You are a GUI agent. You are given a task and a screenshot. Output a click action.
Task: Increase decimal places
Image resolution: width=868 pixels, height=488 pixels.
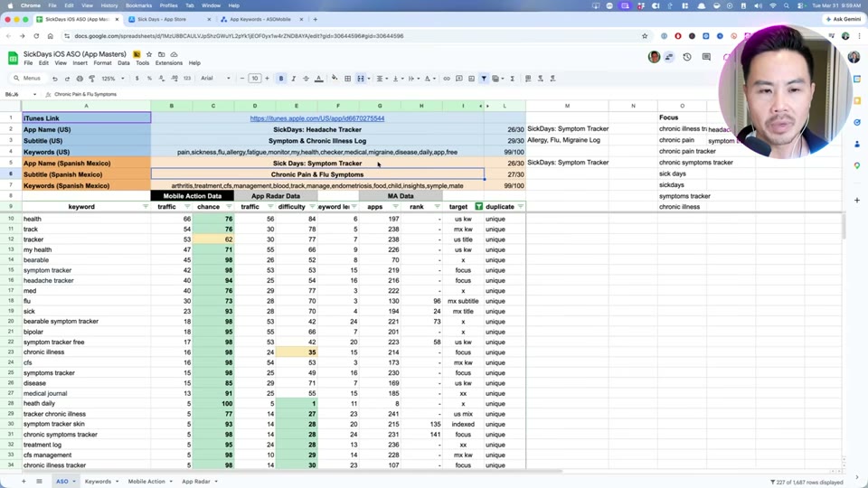[175, 79]
